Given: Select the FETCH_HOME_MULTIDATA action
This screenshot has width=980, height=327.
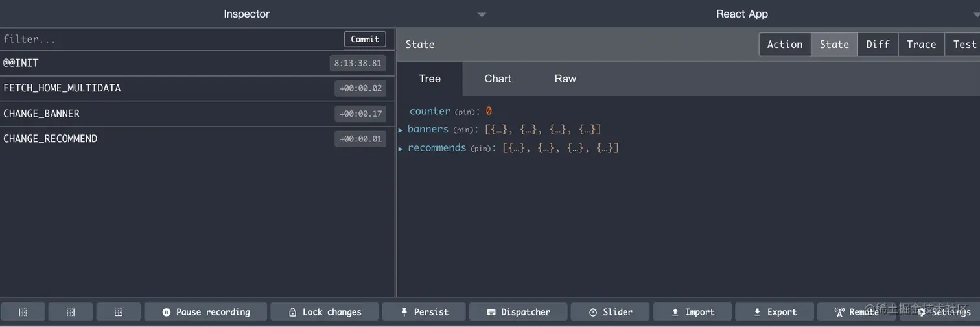Looking at the screenshot, I should [197, 88].
